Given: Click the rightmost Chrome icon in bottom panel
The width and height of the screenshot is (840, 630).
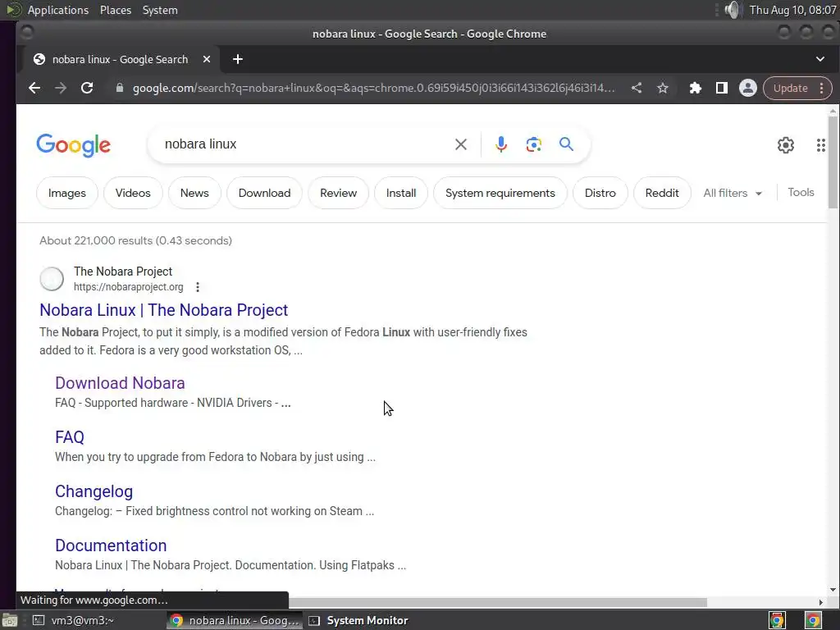Looking at the screenshot, I should 813,620.
